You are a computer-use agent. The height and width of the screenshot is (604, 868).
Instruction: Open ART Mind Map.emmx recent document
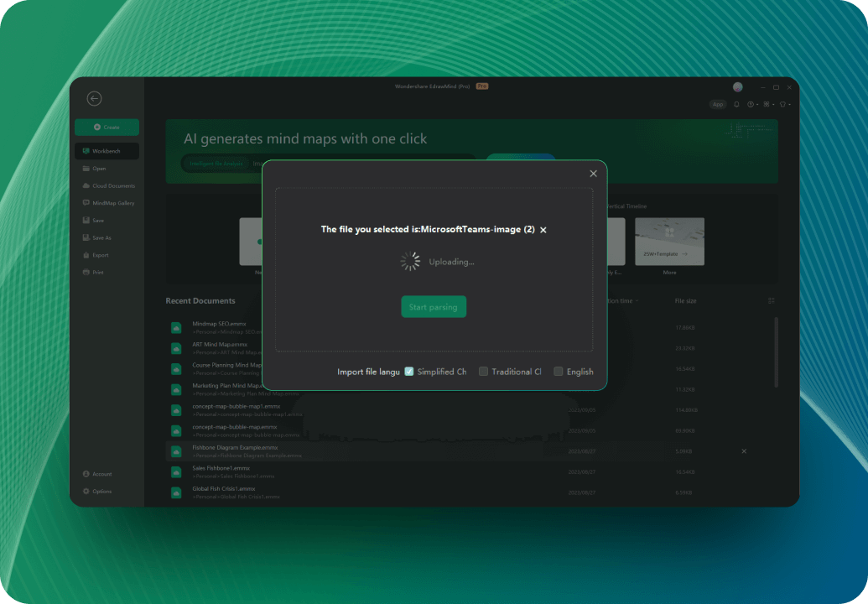coord(220,344)
